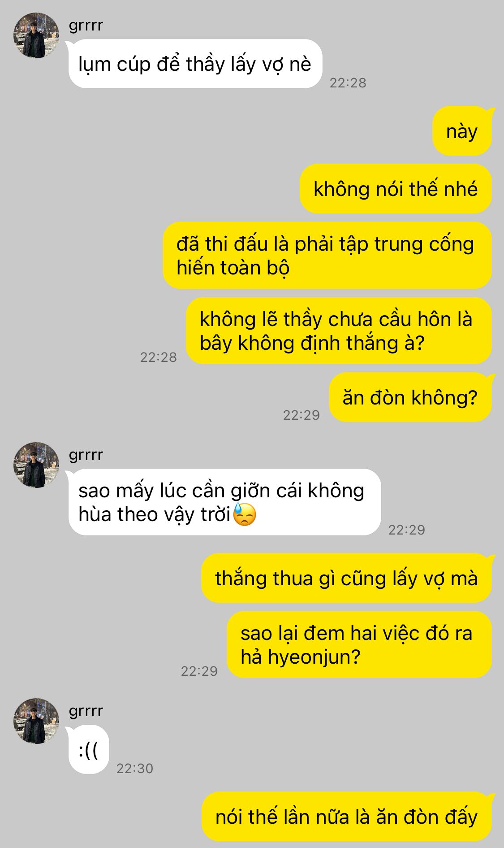Select the first grrrr sender name

pyautogui.click(x=86, y=26)
